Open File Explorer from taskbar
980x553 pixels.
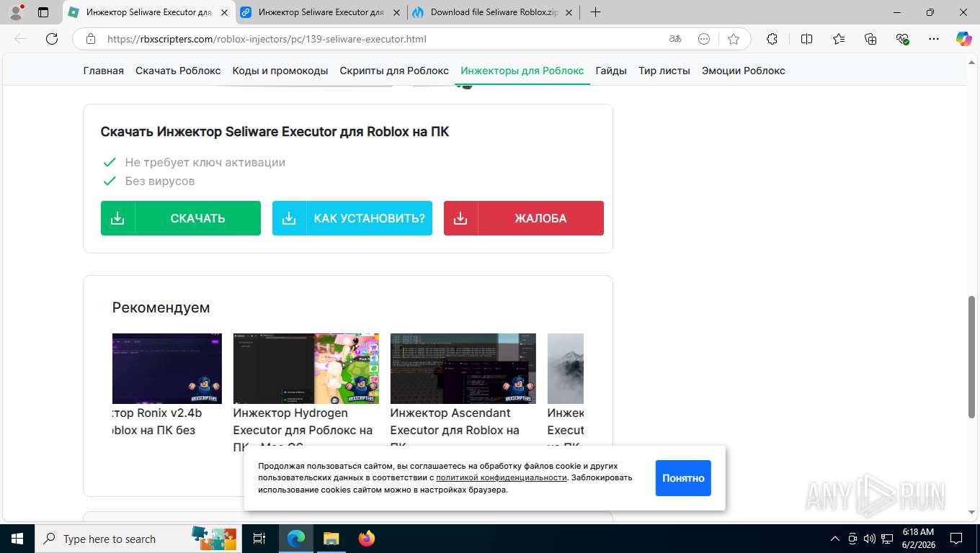[331, 539]
